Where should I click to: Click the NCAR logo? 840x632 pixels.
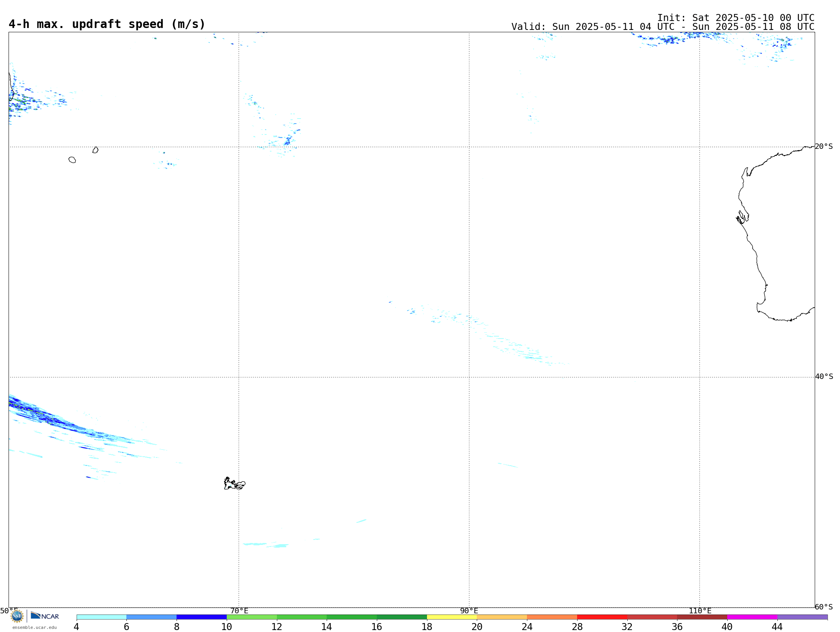[x=45, y=616]
